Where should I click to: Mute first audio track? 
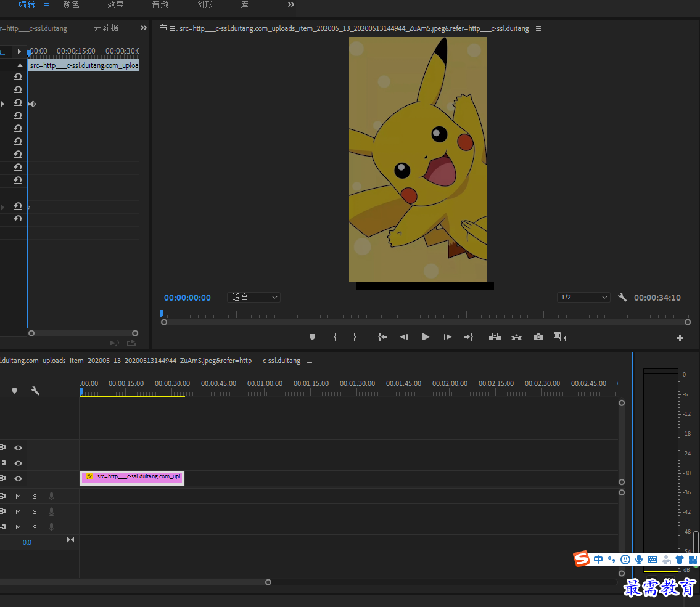[19, 497]
